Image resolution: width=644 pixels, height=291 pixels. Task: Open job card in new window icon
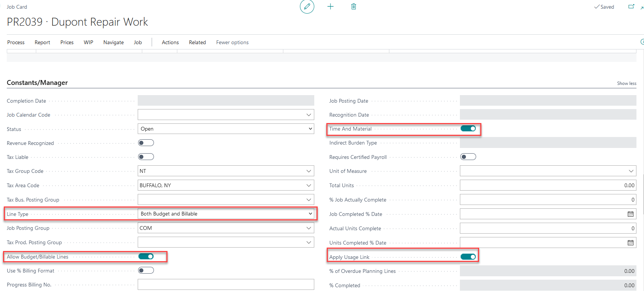[631, 7]
